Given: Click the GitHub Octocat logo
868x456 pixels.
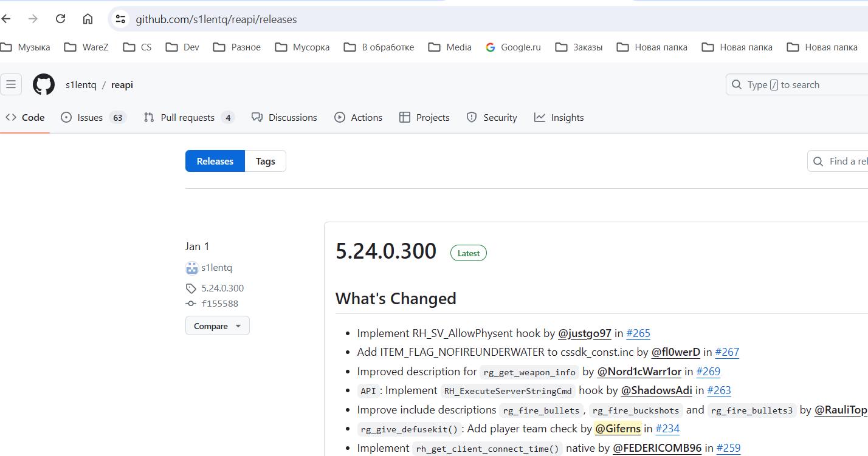Looking at the screenshot, I should (x=44, y=84).
